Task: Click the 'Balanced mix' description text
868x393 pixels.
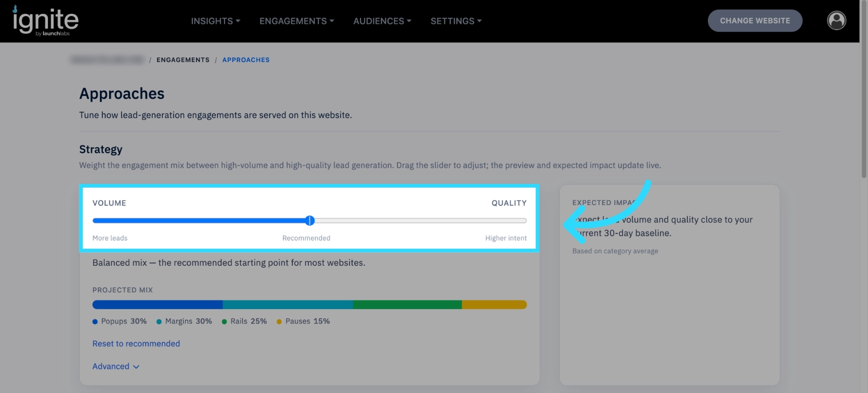Action: [229, 263]
